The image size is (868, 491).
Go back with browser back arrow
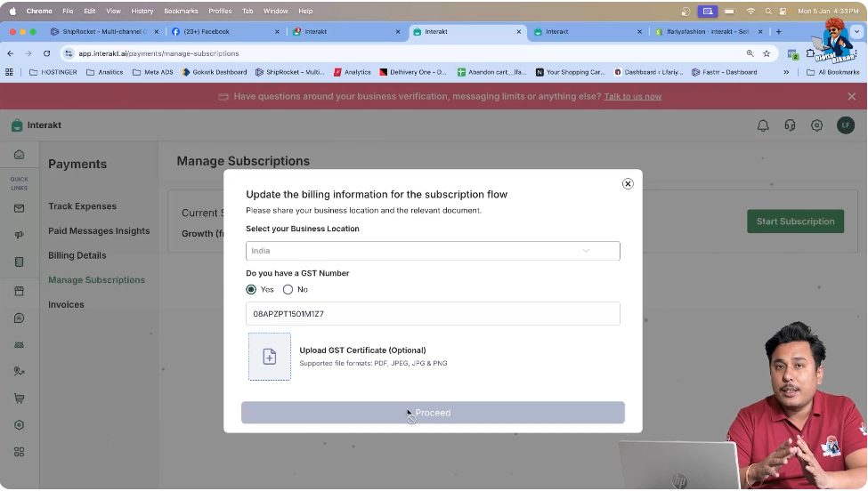click(11, 53)
